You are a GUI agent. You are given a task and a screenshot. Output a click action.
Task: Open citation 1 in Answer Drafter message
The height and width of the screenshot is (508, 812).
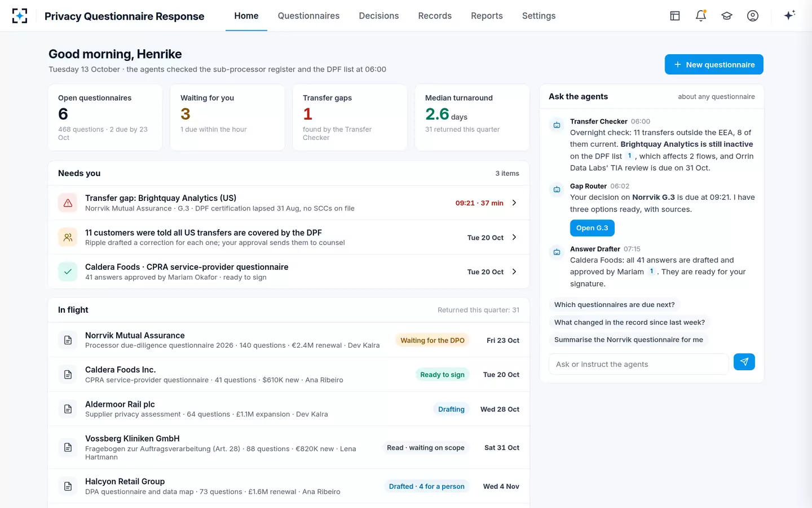point(651,271)
